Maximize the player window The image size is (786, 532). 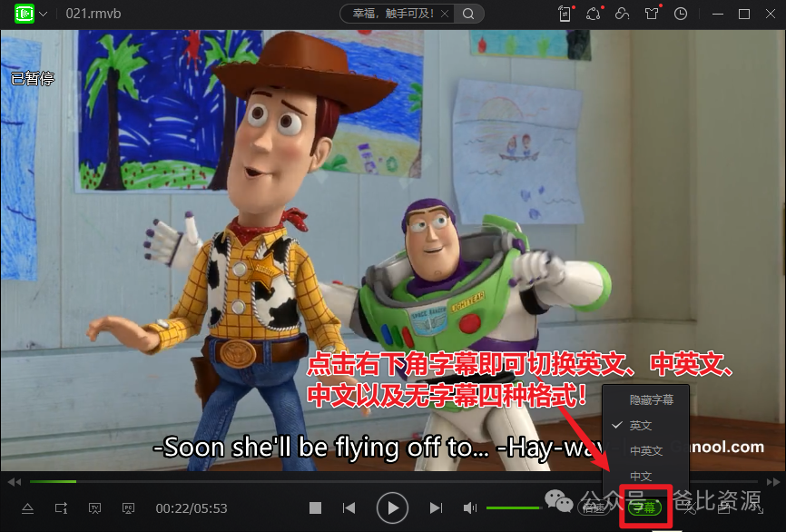pos(744,14)
